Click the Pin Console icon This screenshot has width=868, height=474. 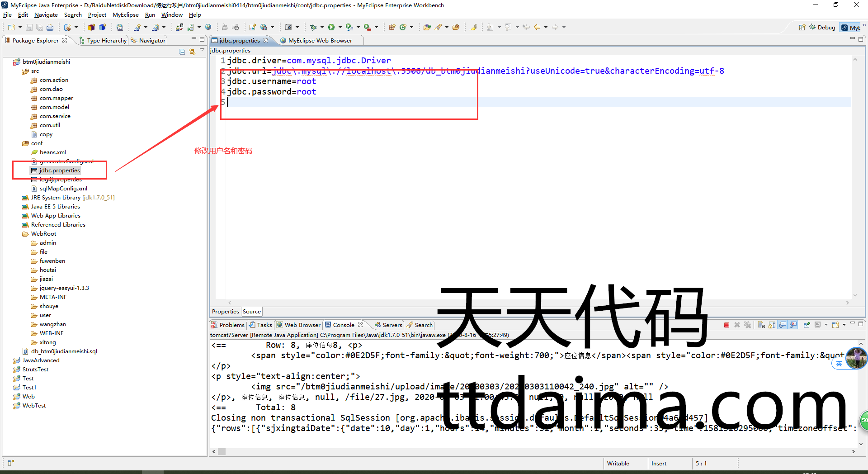coord(807,325)
